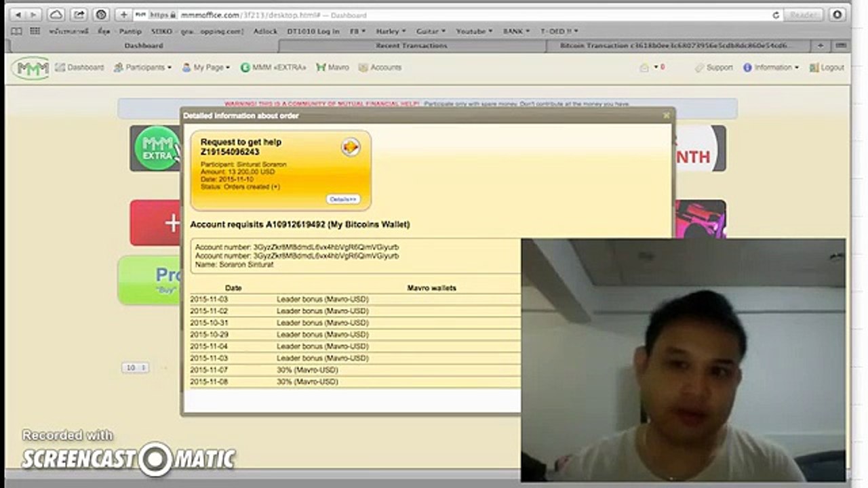Expand the Information menu

coord(771,68)
